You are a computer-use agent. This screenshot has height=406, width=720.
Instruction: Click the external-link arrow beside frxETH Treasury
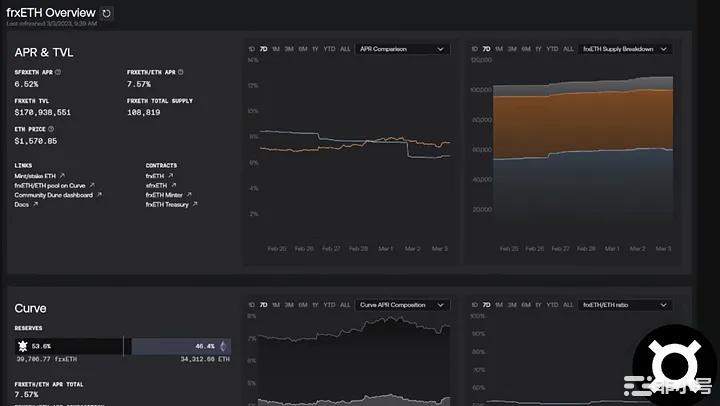195,204
